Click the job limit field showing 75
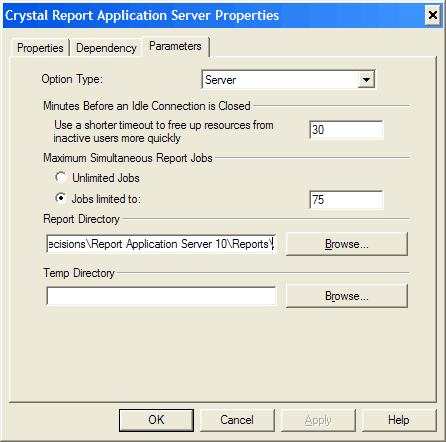 point(346,200)
